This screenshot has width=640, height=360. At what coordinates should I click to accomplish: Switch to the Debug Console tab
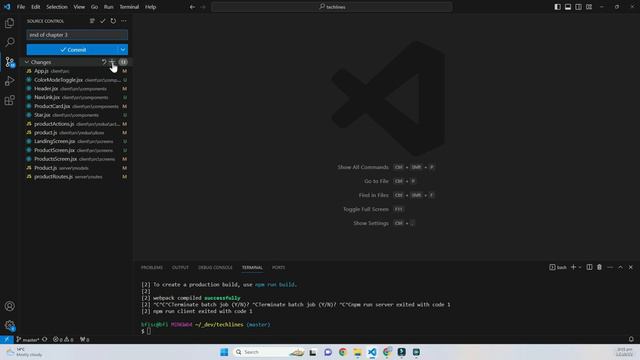[215, 267]
